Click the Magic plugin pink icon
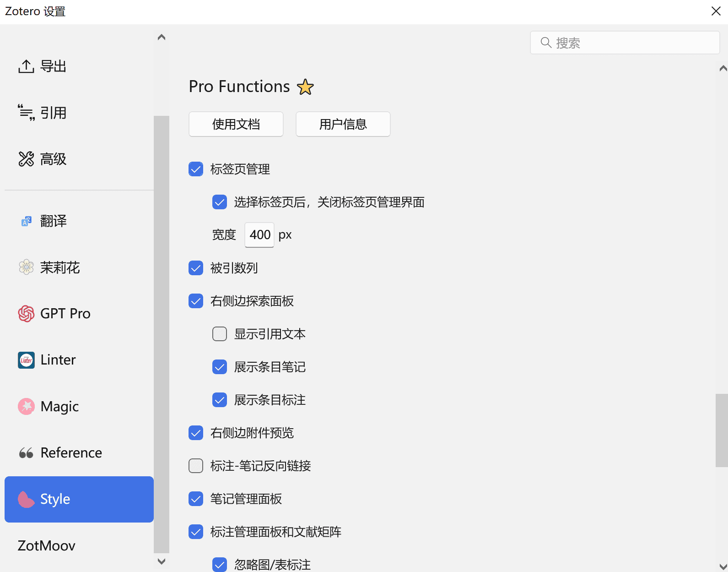Viewport: 728px width, 572px height. click(26, 406)
